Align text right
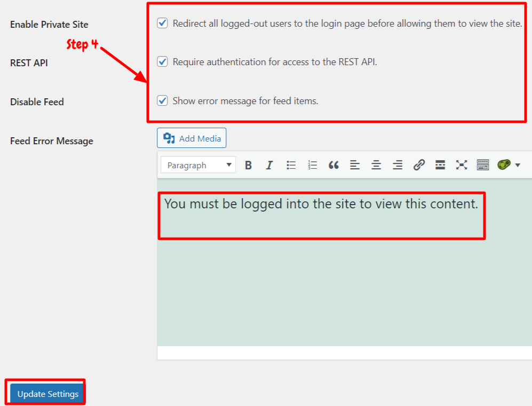This screenshot has width=532, height=406. click(398, 165)
